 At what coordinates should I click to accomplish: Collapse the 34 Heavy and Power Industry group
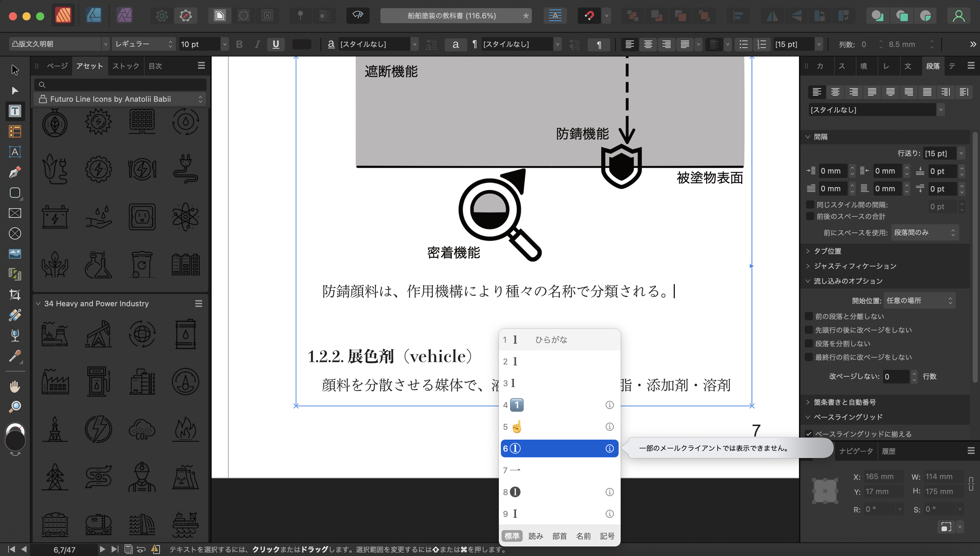pyautogui.click(x=38, y=304)
